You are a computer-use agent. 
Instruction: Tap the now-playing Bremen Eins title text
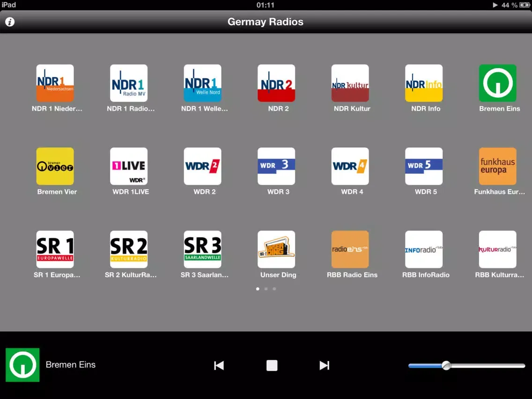coord(71,365)
